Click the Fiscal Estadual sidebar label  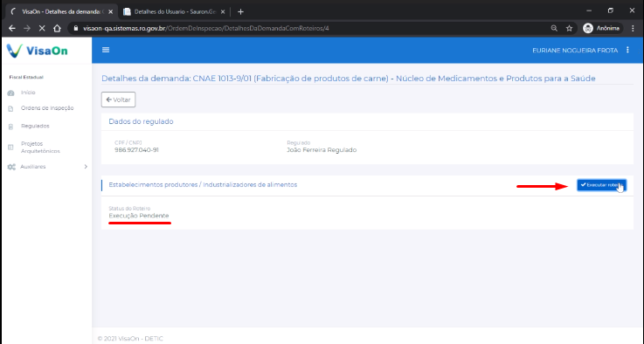click(26, 77)
